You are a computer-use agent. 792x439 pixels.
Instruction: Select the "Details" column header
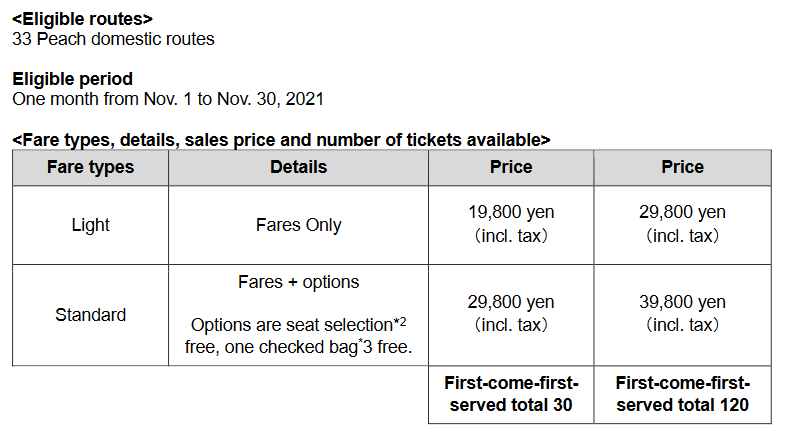click(x=298, y=167)
